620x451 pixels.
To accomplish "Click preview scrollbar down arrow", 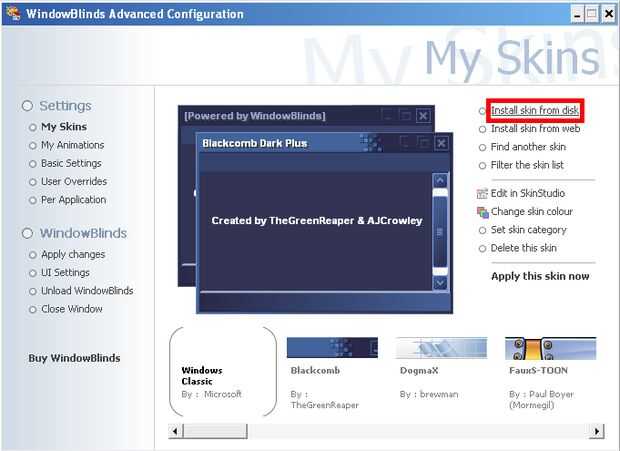I will click(440, 283).
